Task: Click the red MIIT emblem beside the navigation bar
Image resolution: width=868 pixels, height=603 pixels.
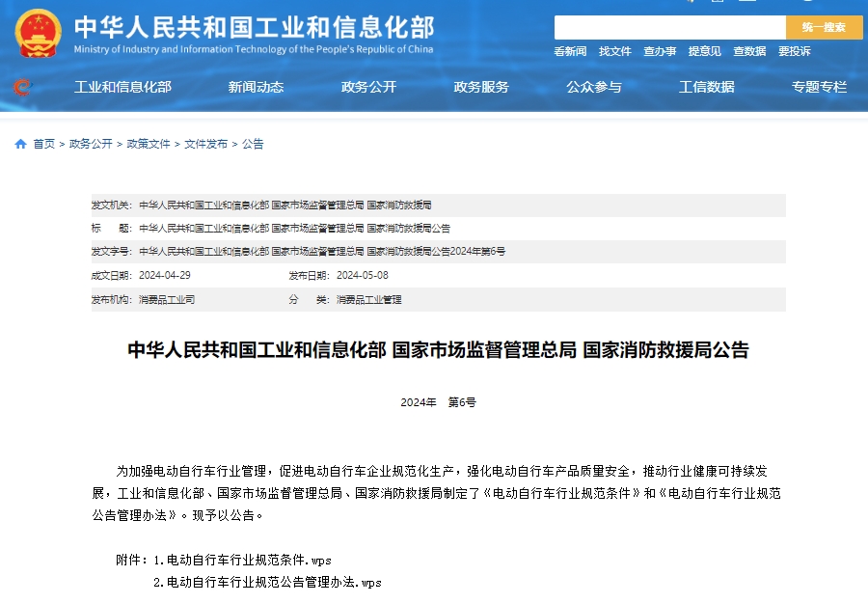Action: 21,87
